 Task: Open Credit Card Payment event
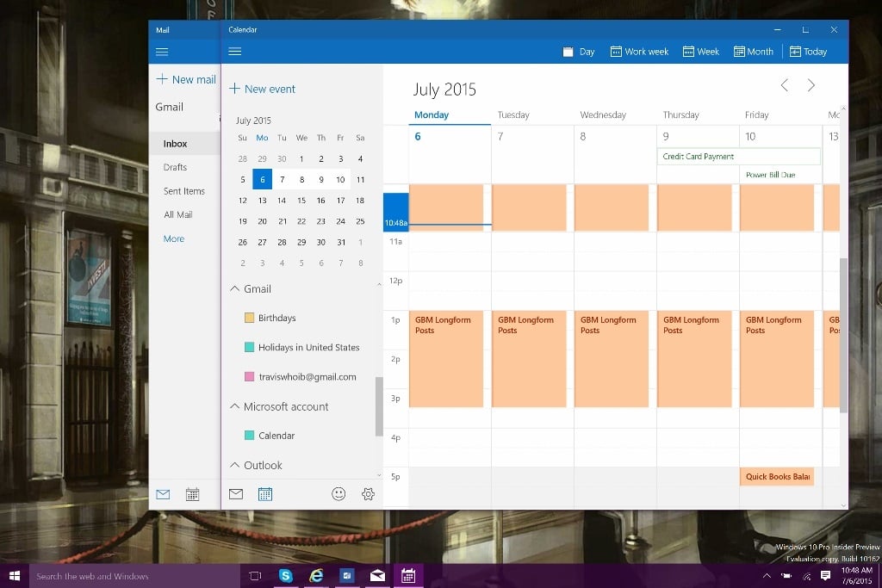click(x=738, y=157)
